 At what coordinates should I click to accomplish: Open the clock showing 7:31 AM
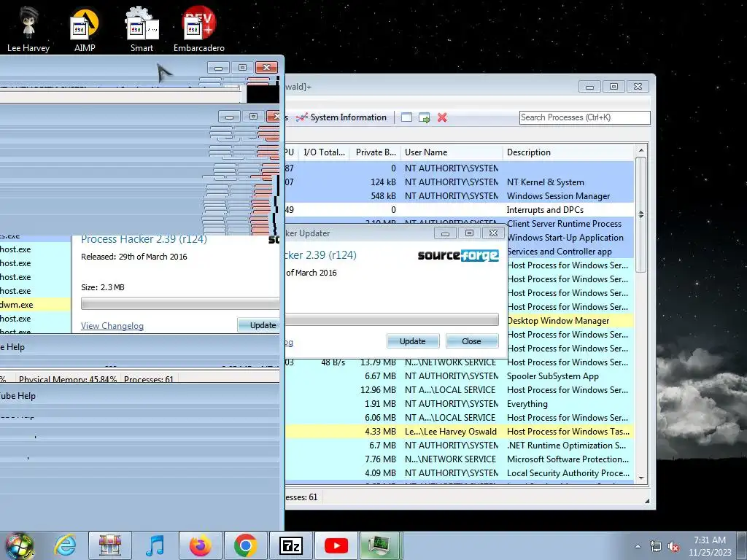(710, 546)
